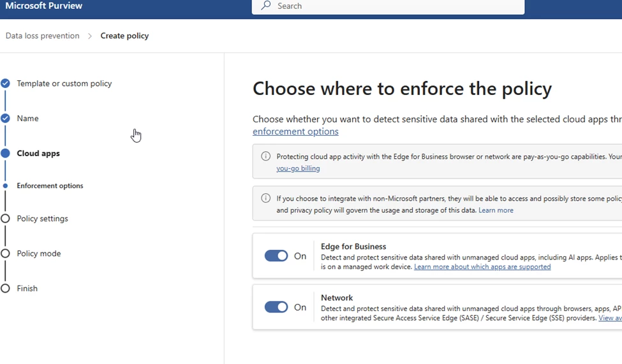Click the Search input field

point(388,6)
